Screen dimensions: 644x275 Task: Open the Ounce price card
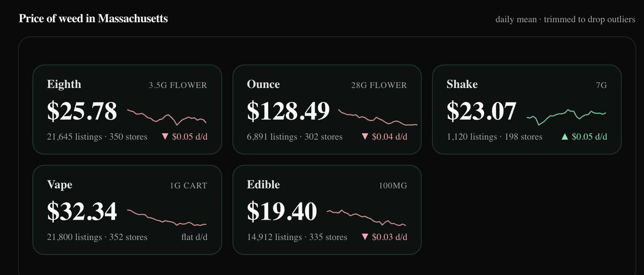coord(327,111)
